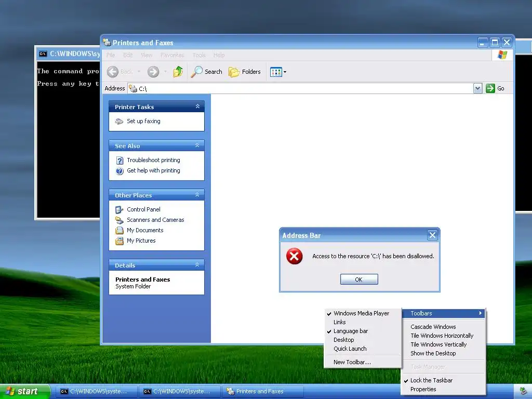Choose New Toolbar... entry
This screenshot has width=532, height=399.
click(362, 362)
